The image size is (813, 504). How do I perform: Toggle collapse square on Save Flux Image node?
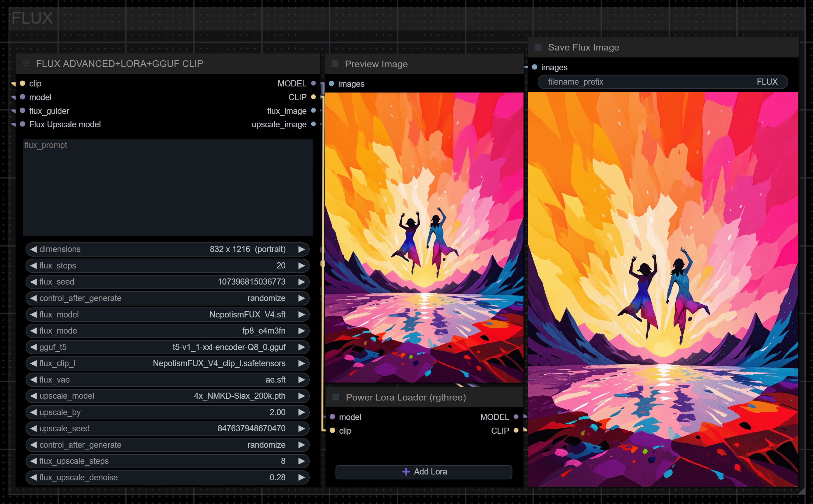[538, 47]
